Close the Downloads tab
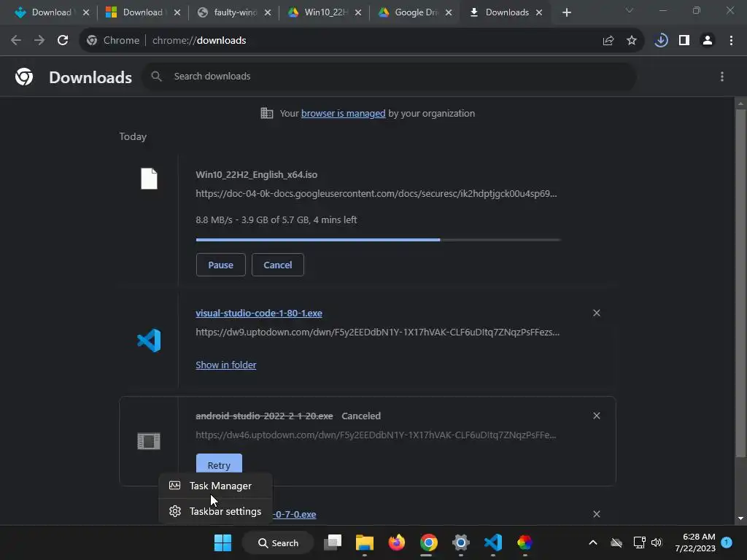747x560 pixels. [539, 12]
